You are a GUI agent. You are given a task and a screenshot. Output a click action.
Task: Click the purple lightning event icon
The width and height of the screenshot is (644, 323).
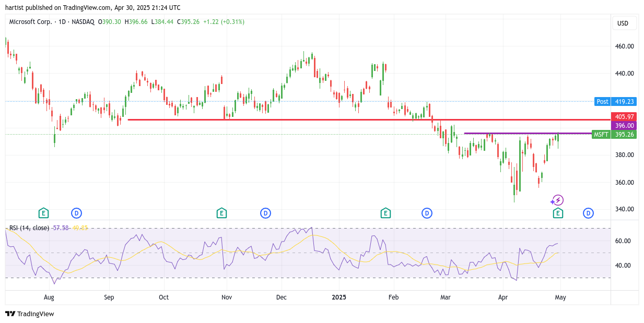[x=558, y=200]
